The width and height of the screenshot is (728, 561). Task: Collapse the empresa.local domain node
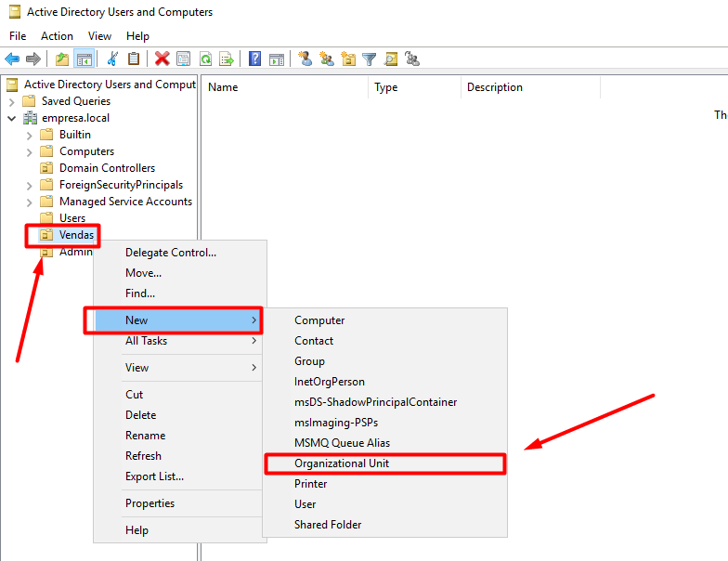point(12,119)
